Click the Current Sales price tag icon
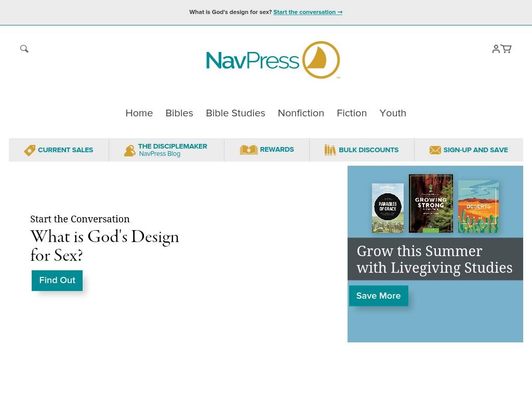This screenshot has height=399, width=532. pos(30,150)
